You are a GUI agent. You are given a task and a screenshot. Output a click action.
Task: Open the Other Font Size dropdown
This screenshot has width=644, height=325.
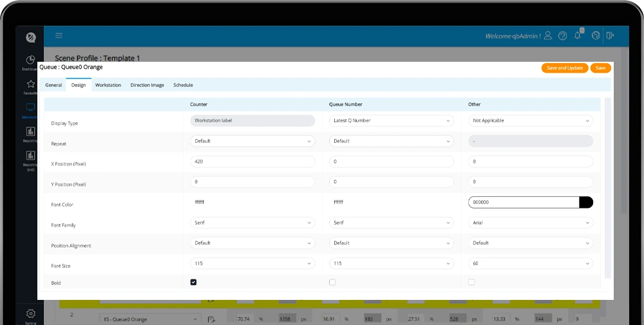click(x=531, y=263)
